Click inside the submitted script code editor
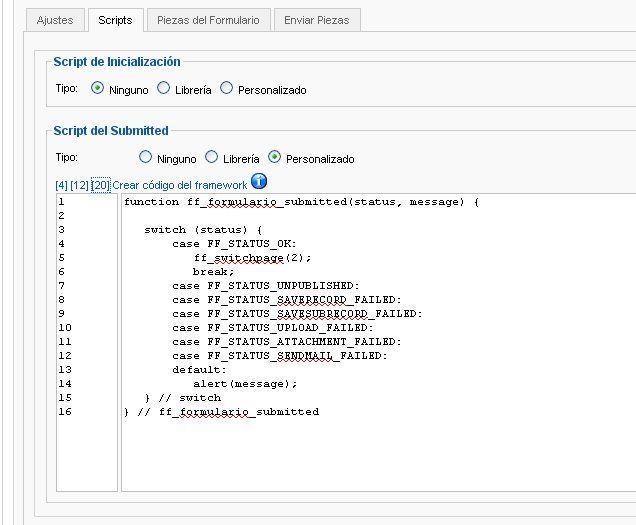Screen dimensions: 636x525 pyautogui.click(x=378, y=342)
